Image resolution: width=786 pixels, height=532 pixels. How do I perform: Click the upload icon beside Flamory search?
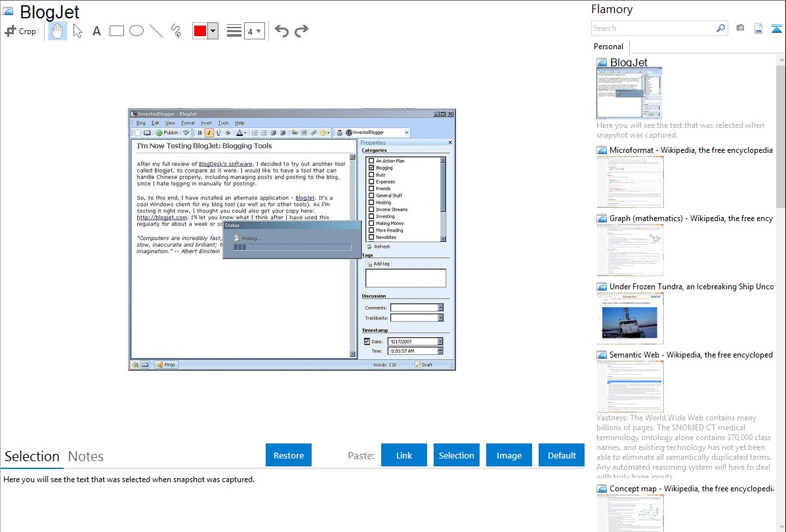click(776, 28)
